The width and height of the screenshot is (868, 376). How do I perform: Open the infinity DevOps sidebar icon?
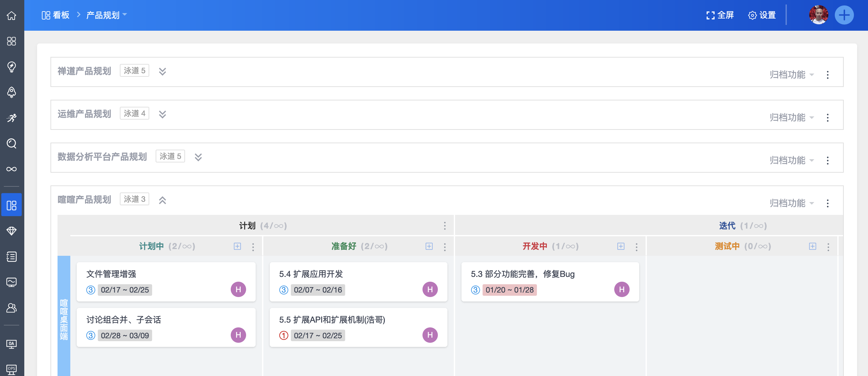(12, 169)
